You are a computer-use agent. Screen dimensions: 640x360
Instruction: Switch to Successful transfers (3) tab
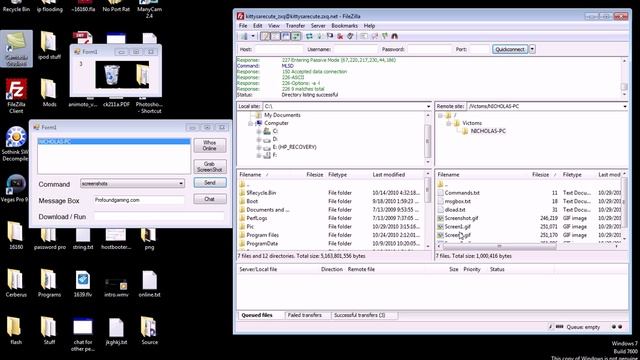click(360, 315)
